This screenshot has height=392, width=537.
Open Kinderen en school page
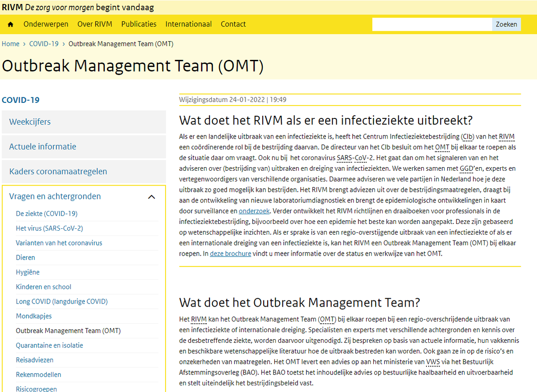click(x=43, y=287)
